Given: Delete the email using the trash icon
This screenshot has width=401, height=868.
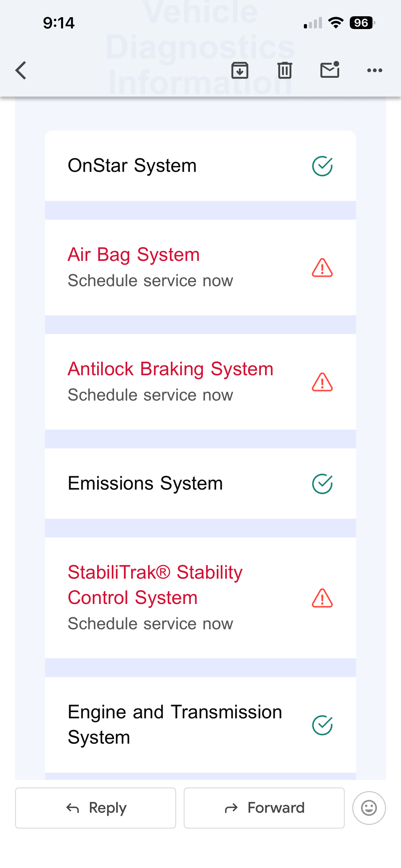Looking at the screenshot, I should pyautogui.click(x=285, y=70).
